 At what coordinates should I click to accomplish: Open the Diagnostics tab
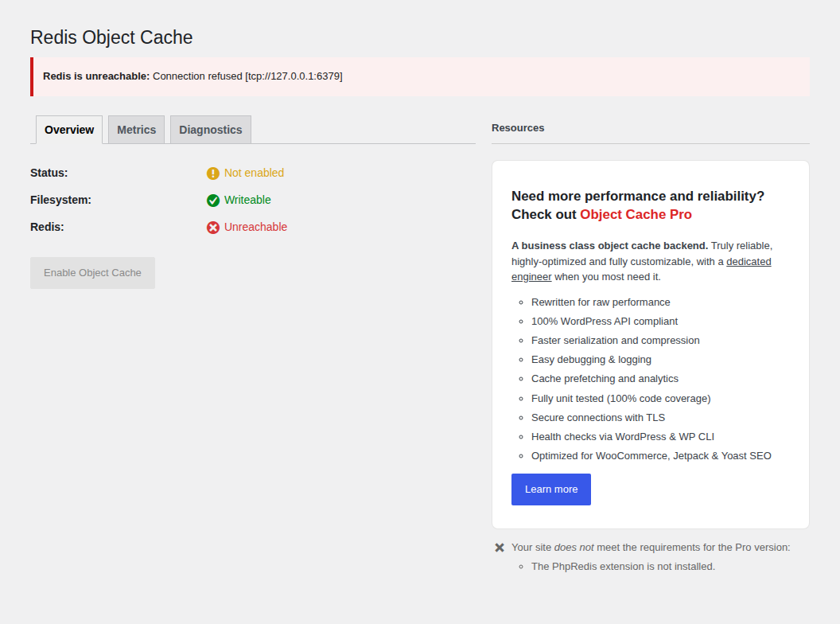(211, 130)
